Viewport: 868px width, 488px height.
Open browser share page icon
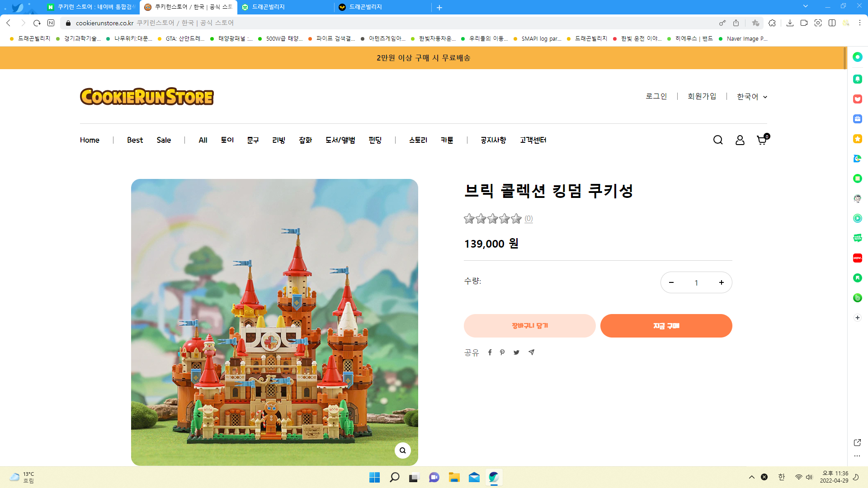(x=736, y=23)
